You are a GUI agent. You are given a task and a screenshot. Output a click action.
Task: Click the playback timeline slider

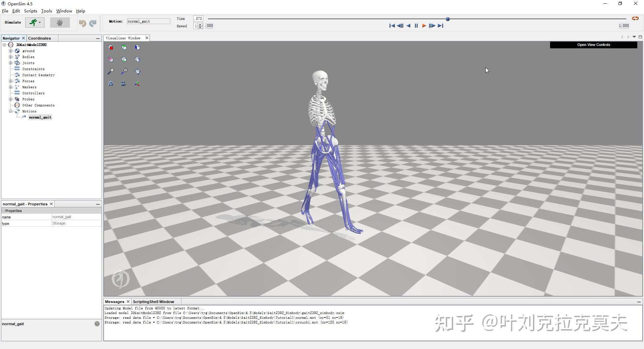tap(447, 19)
